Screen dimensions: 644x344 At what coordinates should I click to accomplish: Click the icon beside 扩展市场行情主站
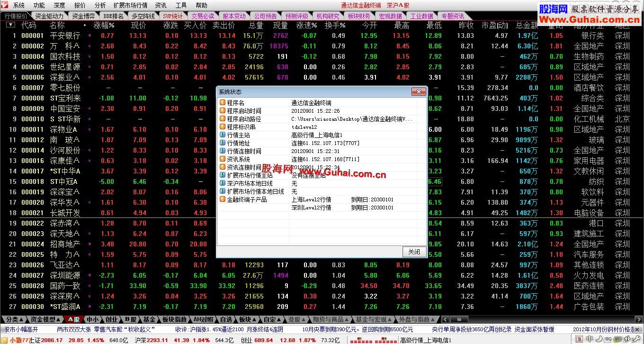223,175
